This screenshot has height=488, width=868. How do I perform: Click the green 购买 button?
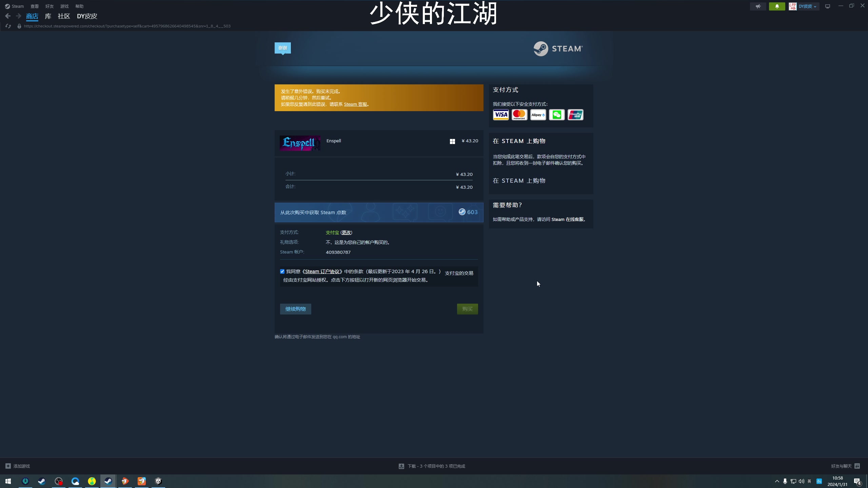coord(467,309)
